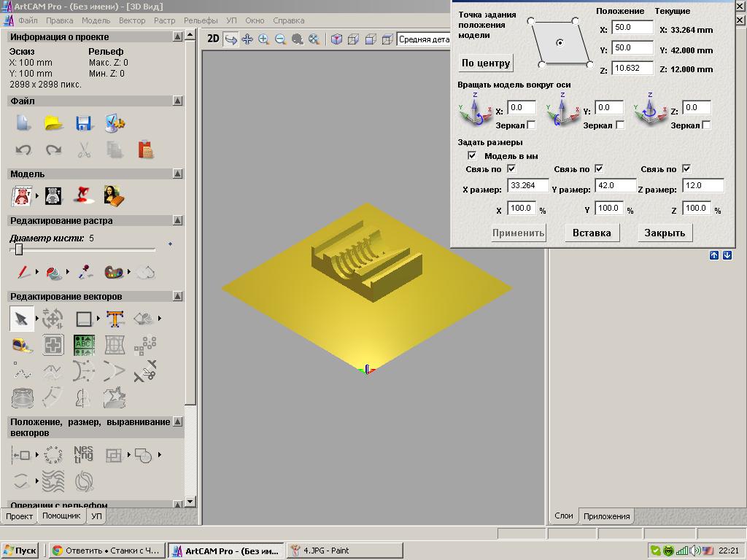Viewport: 747px width, 560px height.
Task: Collapse 'Положение, размер, выравнивание векторов' section
Action: [178, 421]
